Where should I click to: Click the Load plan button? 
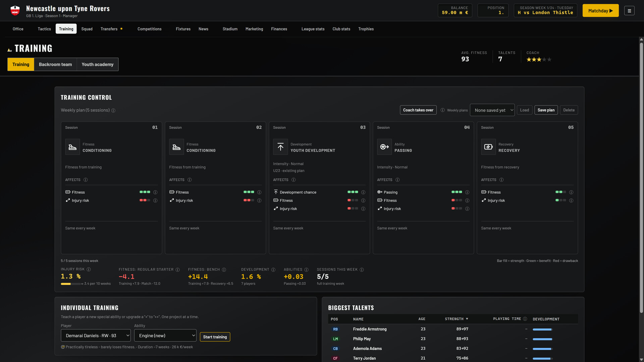click(524, 110)
